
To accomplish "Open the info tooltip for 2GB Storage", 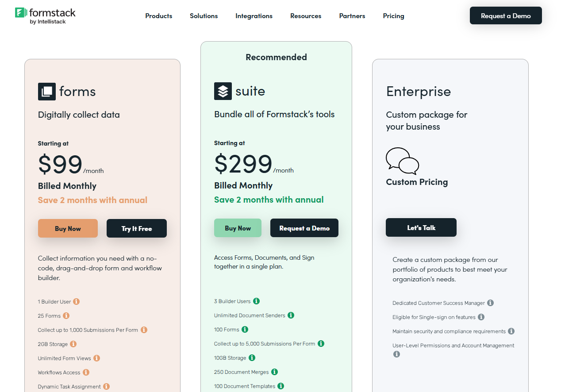I will 73,344.
